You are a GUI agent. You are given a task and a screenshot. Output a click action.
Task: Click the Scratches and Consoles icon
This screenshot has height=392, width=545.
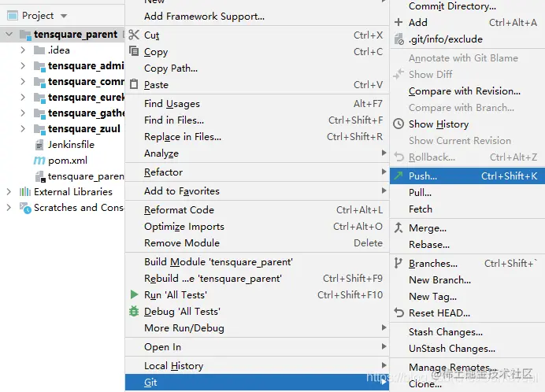(25, 208)
